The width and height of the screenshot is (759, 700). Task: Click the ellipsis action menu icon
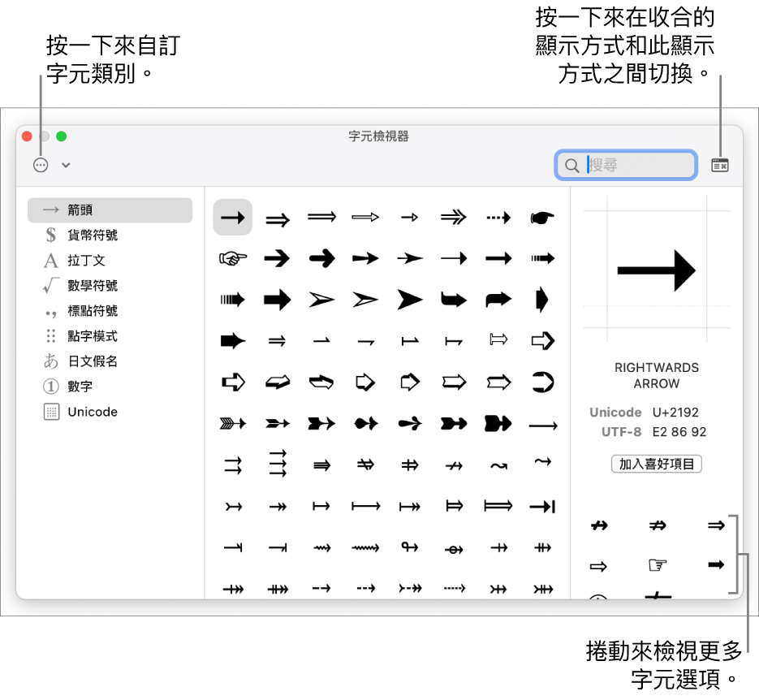tap(40, 165)
